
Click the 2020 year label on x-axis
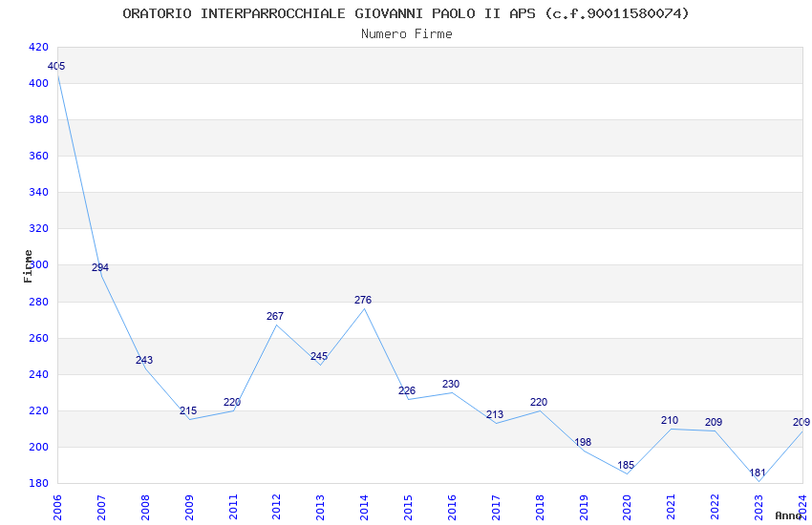627,507
